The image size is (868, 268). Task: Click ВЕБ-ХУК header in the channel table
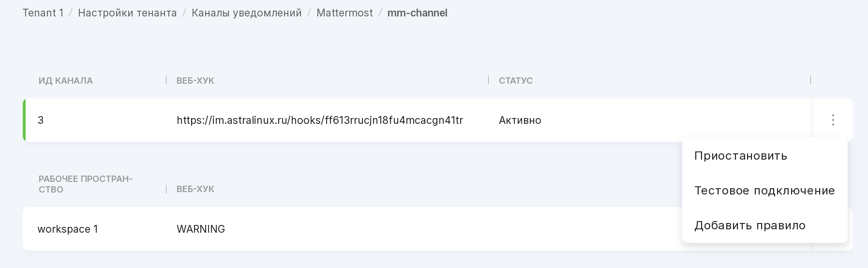[195, 81]
